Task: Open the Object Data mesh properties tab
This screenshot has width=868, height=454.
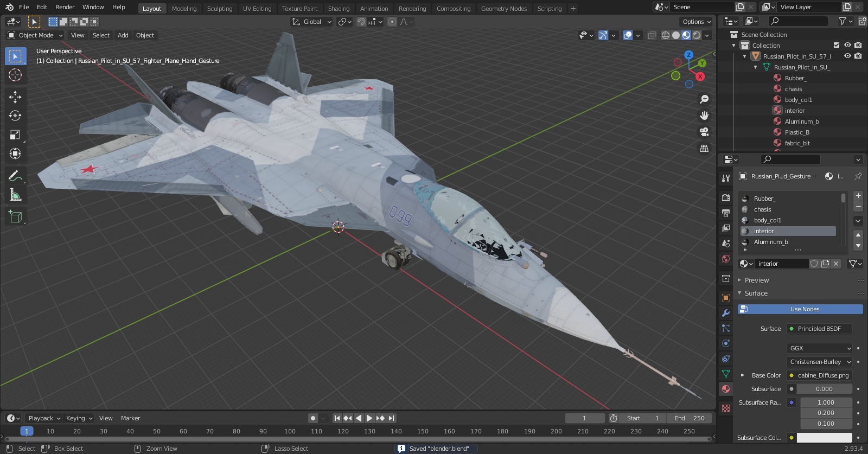Action: tap(726, 374)
